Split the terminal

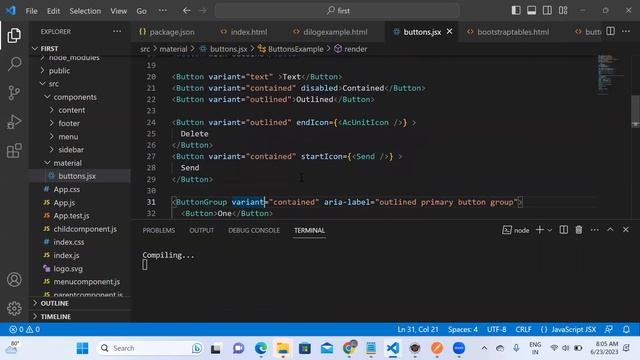(x=564, y=230)
